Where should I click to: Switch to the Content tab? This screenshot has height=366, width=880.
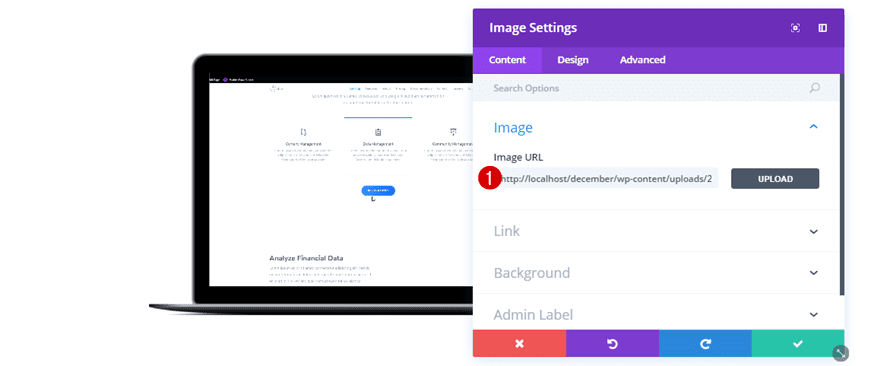click(507, 60)
